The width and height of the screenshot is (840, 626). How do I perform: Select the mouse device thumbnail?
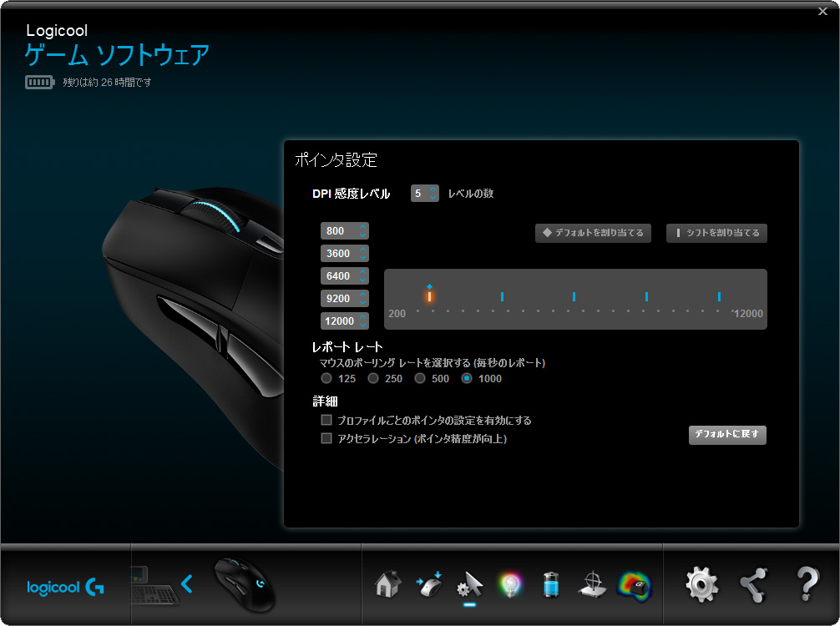tap(245, 584)
